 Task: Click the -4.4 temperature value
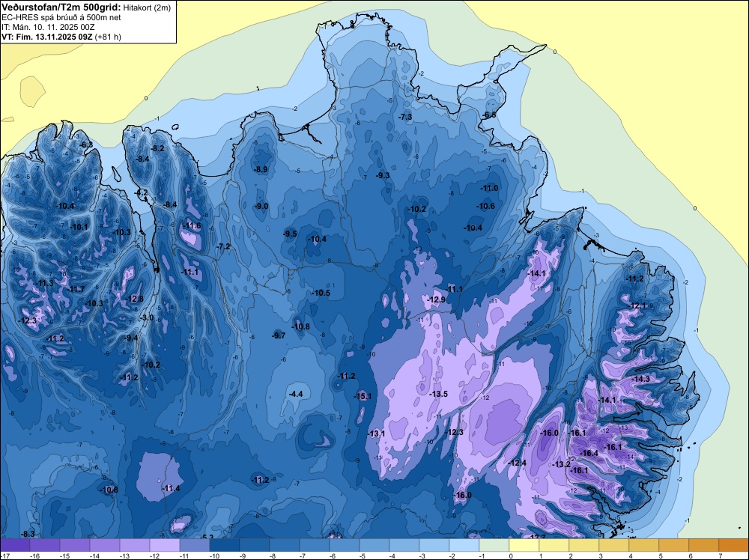coord(296,394)
